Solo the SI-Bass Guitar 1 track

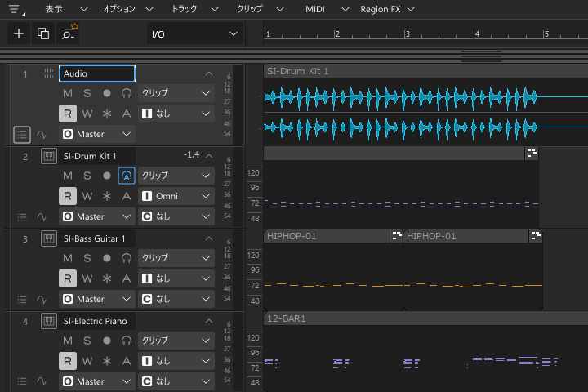(x=87, y=258)
